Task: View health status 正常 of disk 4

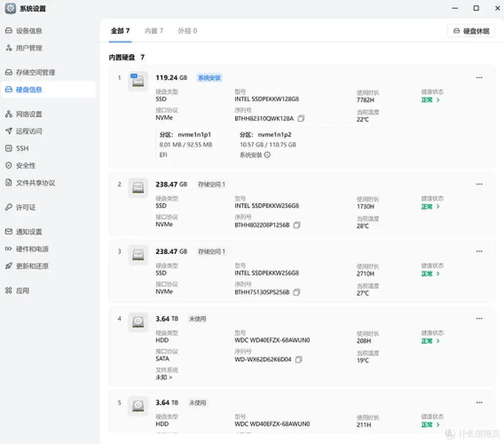Action: (430, 341)
